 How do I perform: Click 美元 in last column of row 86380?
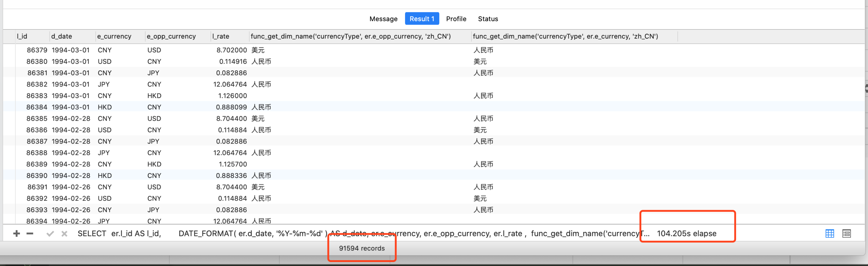(480, 62)
